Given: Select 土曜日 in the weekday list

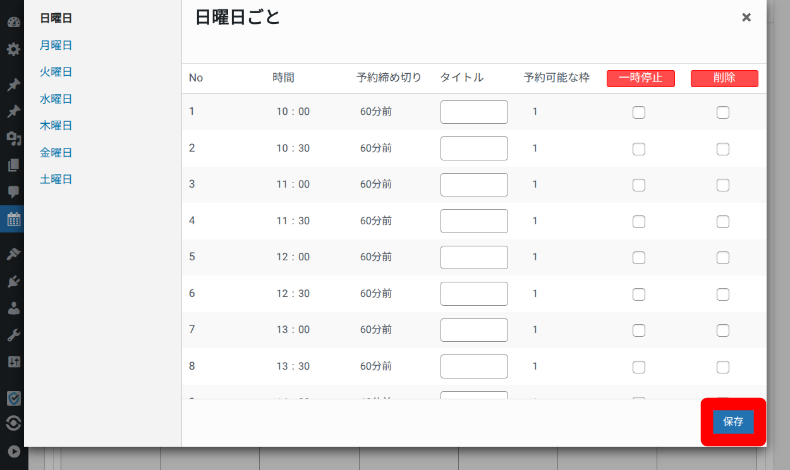Looking at the screenshot, I should (56, 179).
